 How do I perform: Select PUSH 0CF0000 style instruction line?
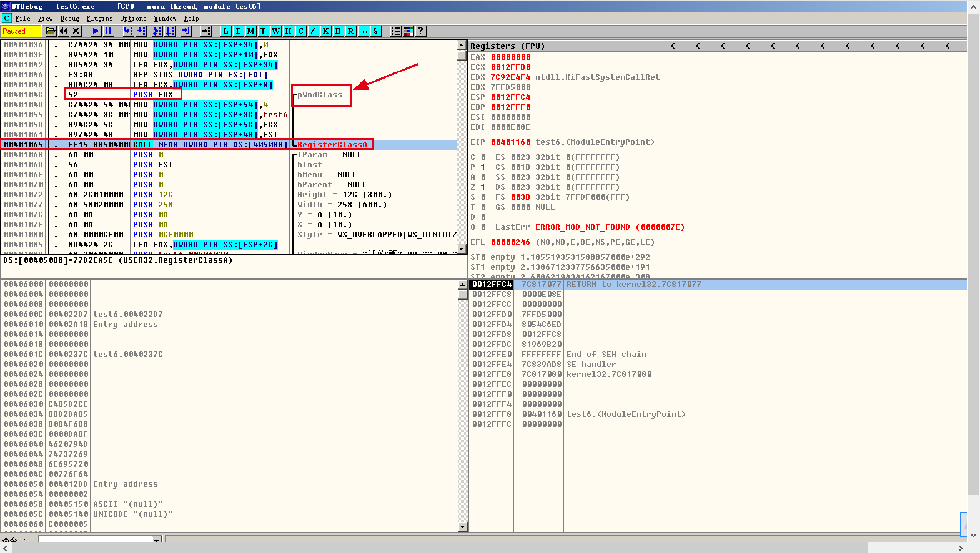click(229, 235)
